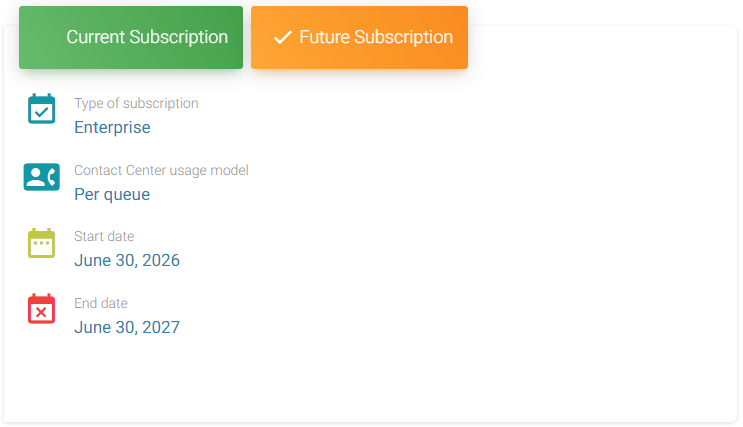Select the 'Per queue' usage value
The height and width of the screenshot is (427, 743).
pyautogui.click(x=112, y=194)
